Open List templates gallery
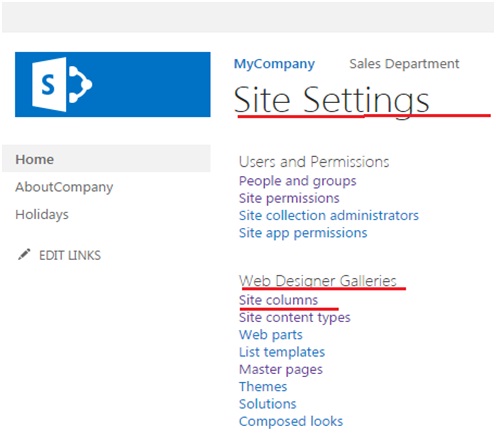This screenshot has height=437, width=496. click(282, 352)
